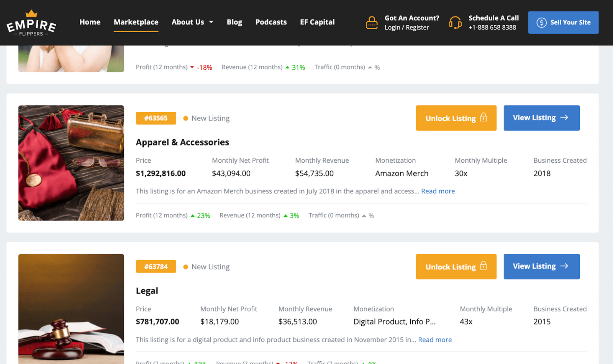Click the arrow icon on the Legal View Listing button

(x=564, y=266)
